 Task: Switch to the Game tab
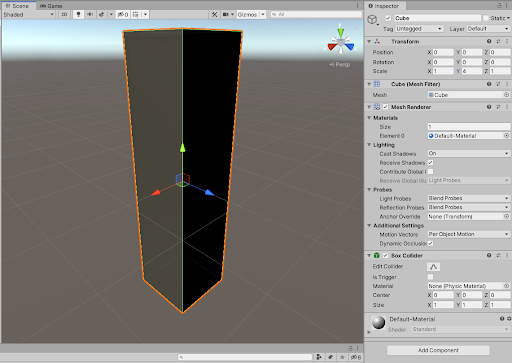tap(51, 6)
